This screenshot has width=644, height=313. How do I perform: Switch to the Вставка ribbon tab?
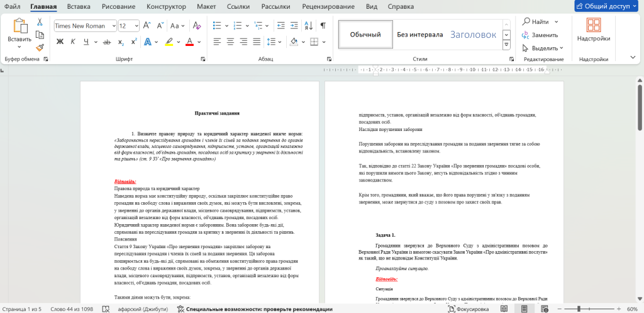click(79, 7)
